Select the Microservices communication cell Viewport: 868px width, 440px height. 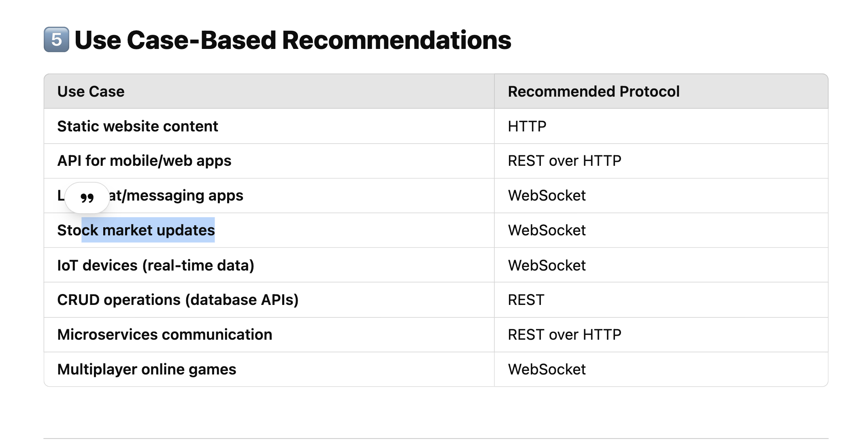tap(165, 335)
